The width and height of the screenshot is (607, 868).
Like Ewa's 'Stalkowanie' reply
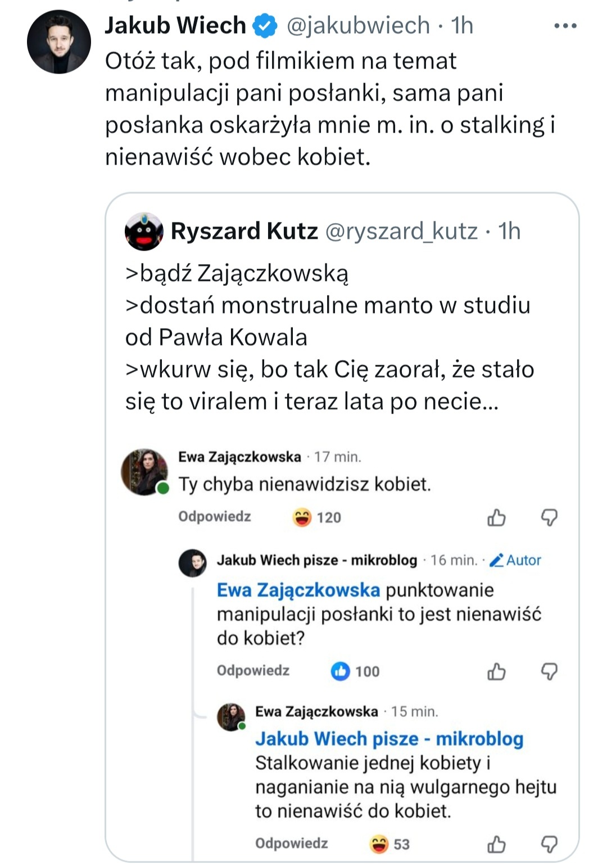click(x=496, y=844)
